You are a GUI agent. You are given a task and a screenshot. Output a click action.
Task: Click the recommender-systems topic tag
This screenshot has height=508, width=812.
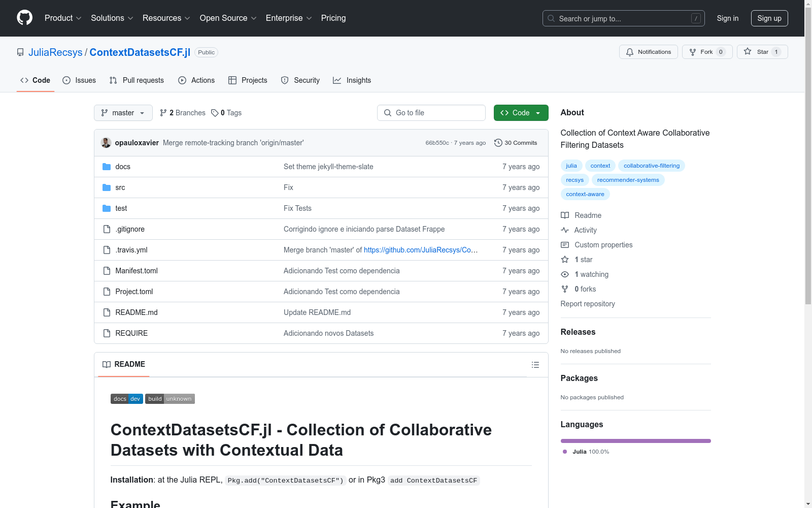(x=628, y=180)
